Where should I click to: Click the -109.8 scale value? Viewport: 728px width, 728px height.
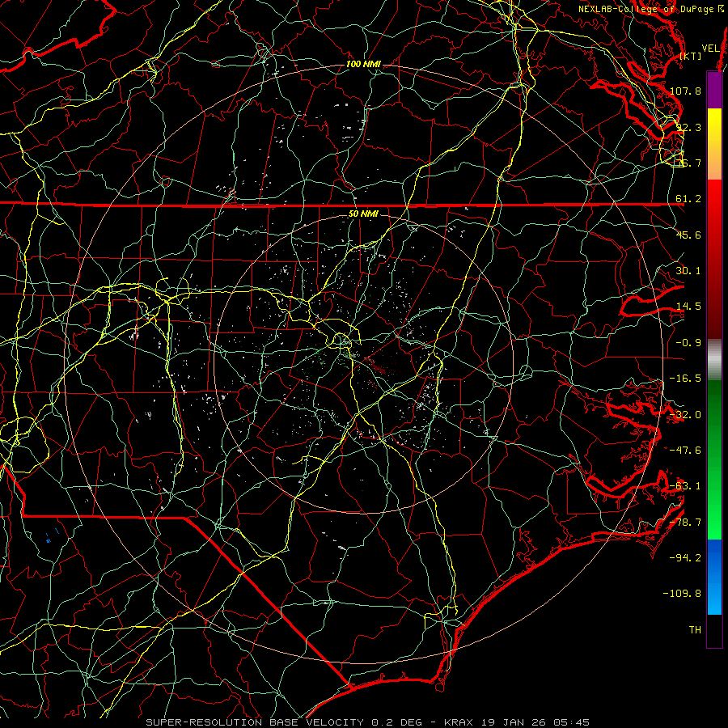coord(682,594)
